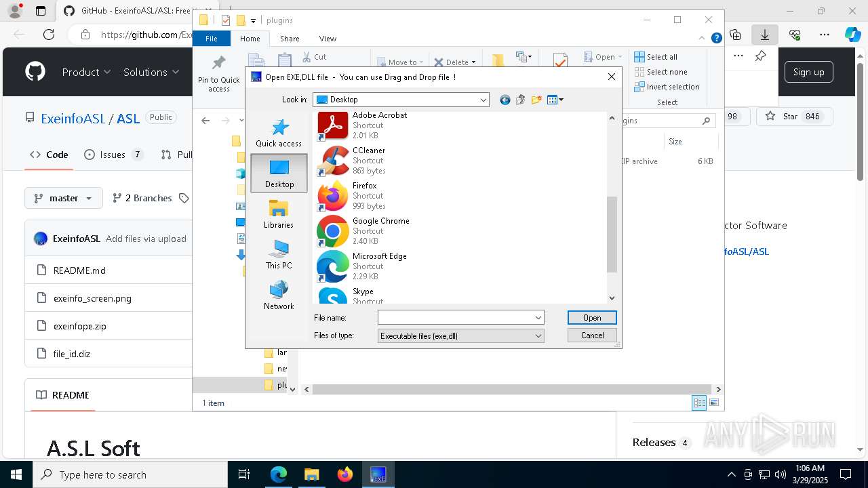Go back to last folder visited in dialog
Screen dimensions: 868x488
point(505,100)
